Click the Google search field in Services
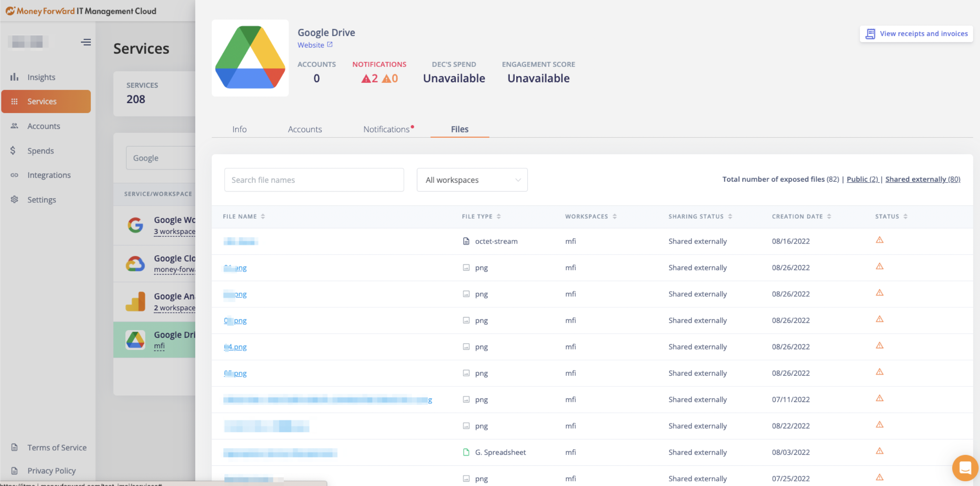The image size is (980, 486). 160,158
